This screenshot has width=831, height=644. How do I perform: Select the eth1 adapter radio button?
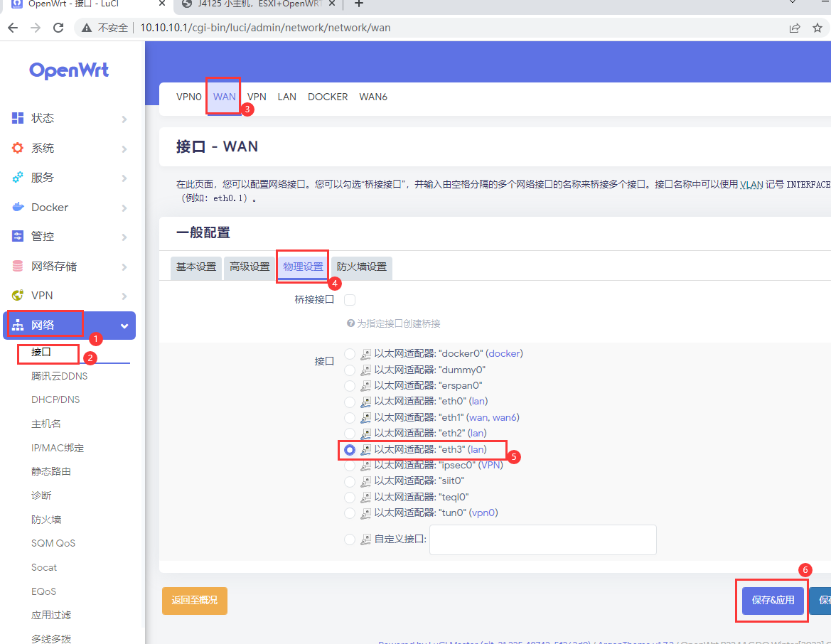350,418
